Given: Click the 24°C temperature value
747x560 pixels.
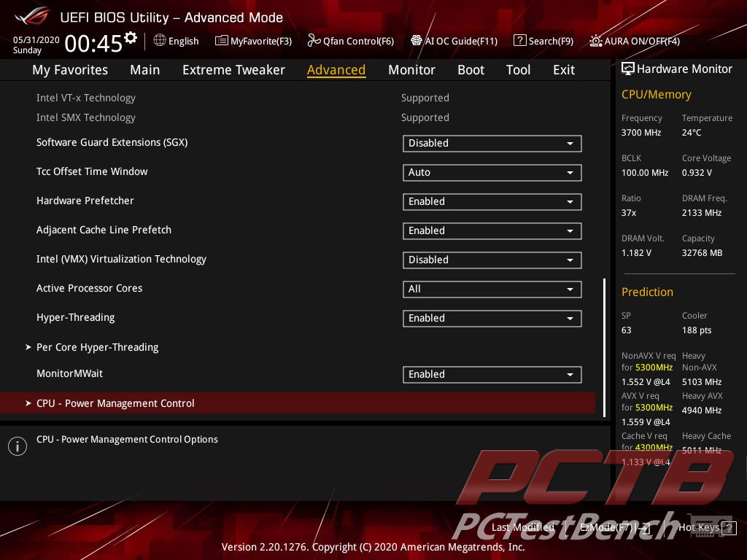Looking at the screenshot, I should tap(692, 133).
